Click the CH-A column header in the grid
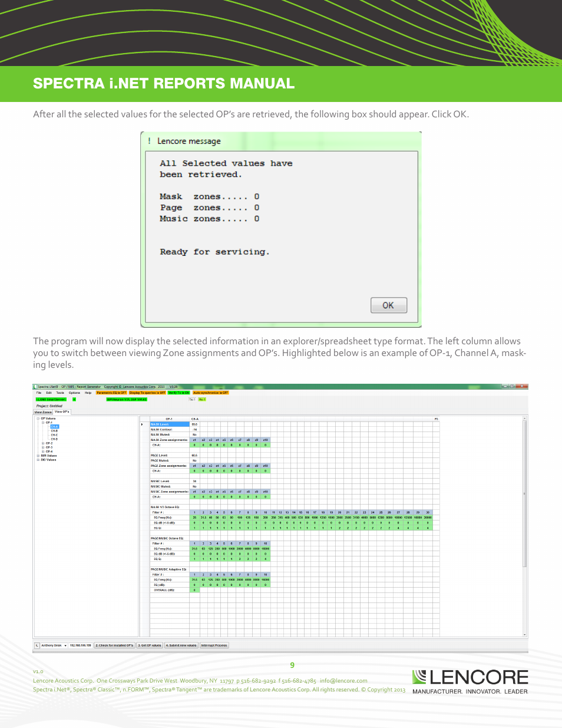The height and width of the screenshot is (728, 562). (195, 419)
